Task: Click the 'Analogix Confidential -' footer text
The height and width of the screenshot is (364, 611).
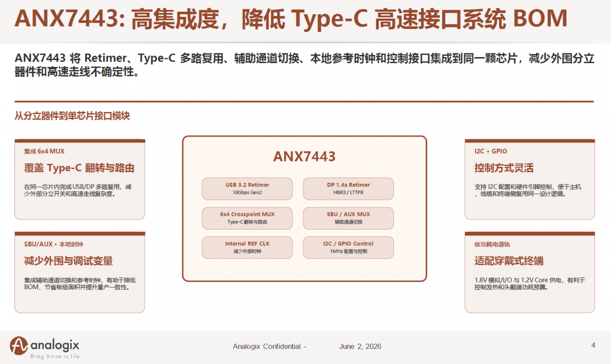Action: tap(270, 346)
